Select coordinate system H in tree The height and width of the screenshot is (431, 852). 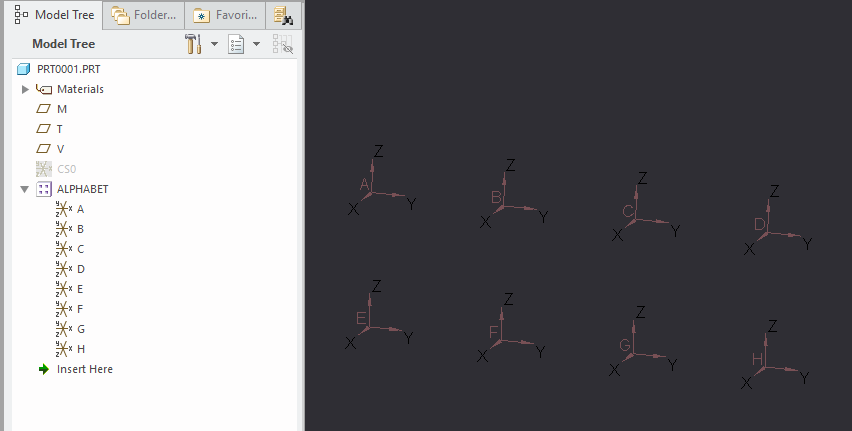(80, 349)
